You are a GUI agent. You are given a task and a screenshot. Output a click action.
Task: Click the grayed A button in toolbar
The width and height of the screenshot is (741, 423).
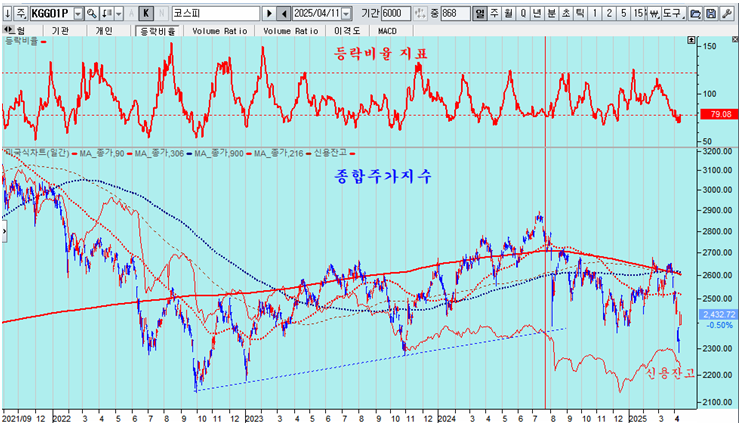[x=131, y=14]
